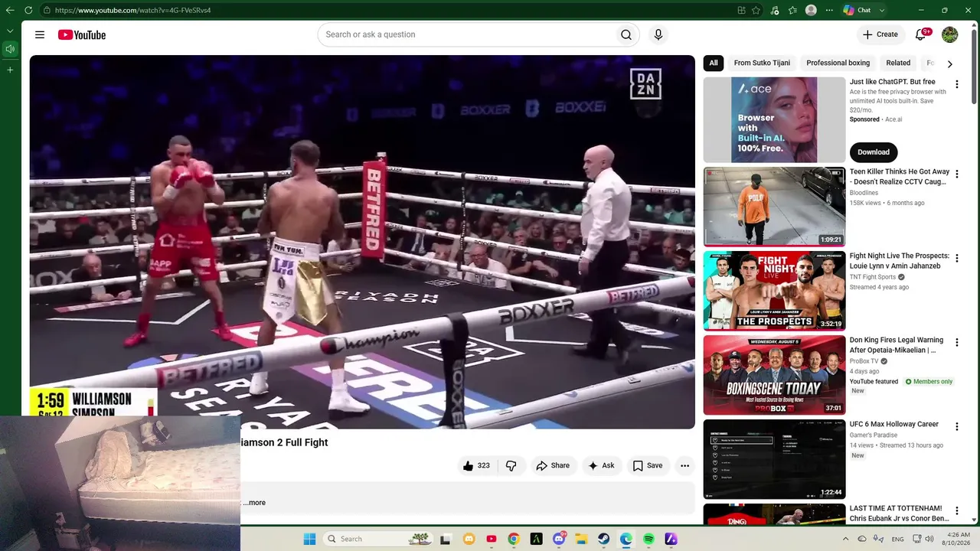Open the Ace browser ad image
Screen dimensions: 980x551
tap(774, 119)
